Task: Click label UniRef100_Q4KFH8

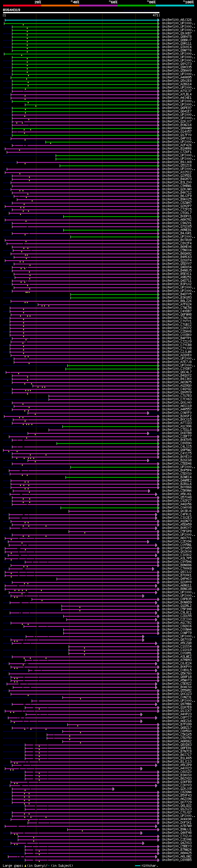Action: coord(176,833)
